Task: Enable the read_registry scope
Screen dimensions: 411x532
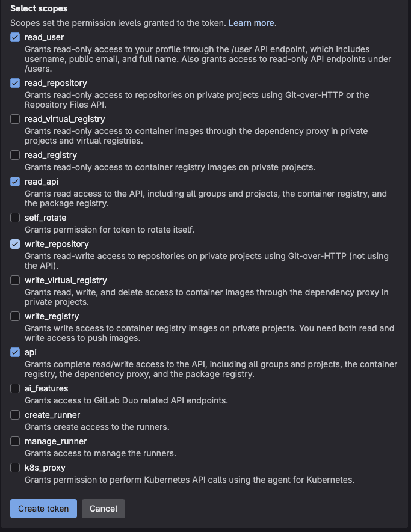Action: point(15,155)
